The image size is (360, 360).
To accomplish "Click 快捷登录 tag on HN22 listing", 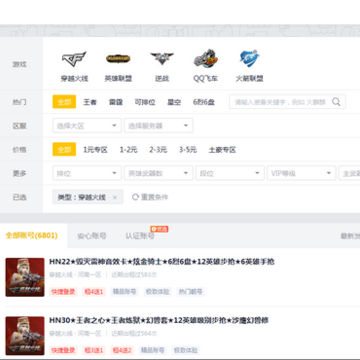I will (x=63, y=292).
